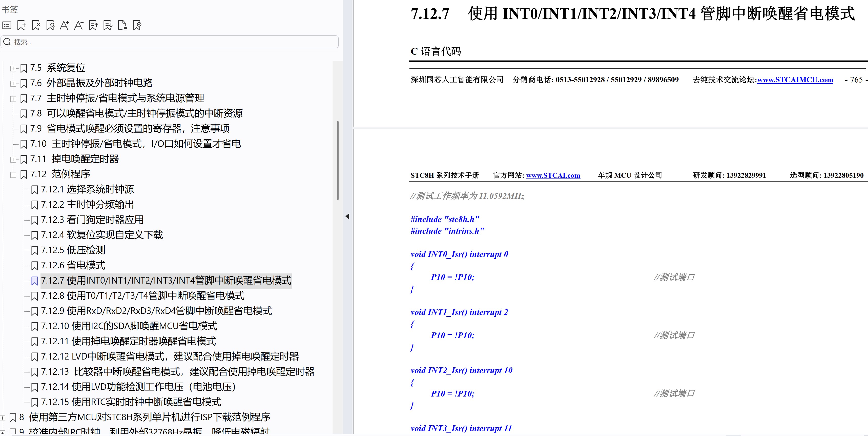Click the bookmark flag icon beside 7.5 系统复位
Viewport: 868px width, 436px height.
(24, 68)
